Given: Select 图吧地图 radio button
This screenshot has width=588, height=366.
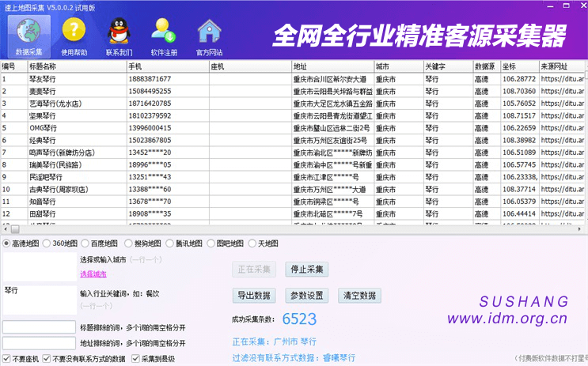Looking at the screenshot, I should tap(211, 243).
